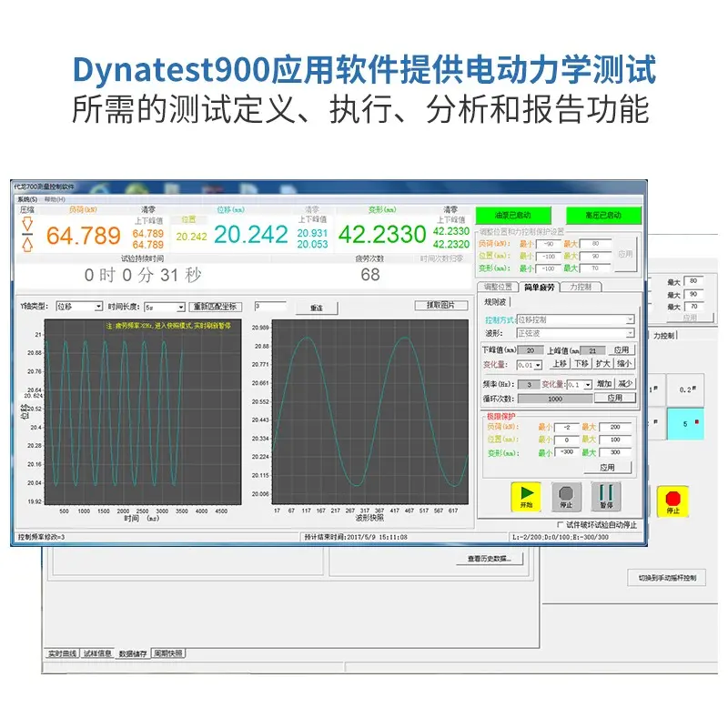Click 清零 above the deformation 上下峰值
Viewport: 728px width, 728px height.
point(450,210)
